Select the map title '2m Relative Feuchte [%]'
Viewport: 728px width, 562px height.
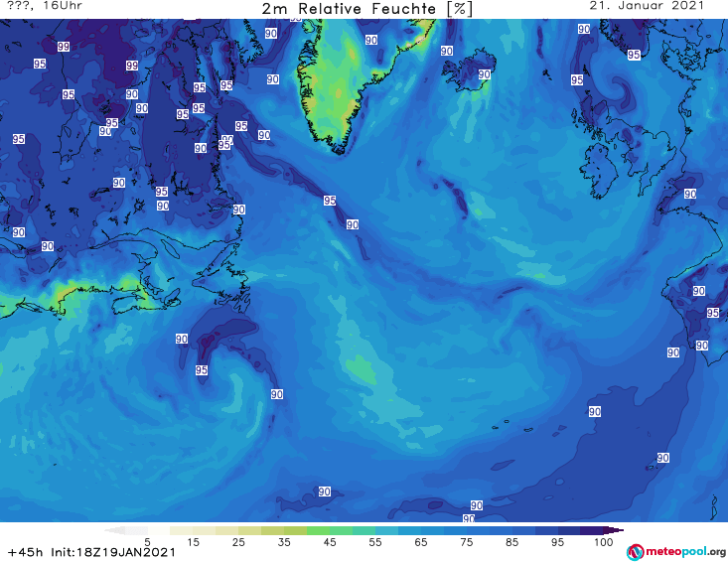click(367, 9)
